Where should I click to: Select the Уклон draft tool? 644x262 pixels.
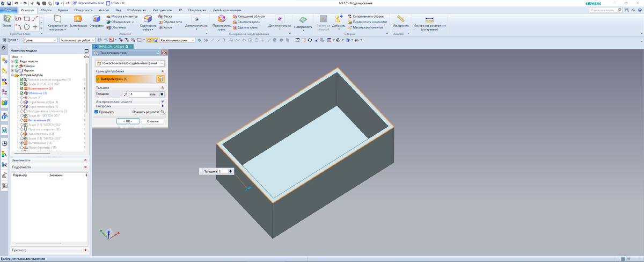(x=166, y=27)
